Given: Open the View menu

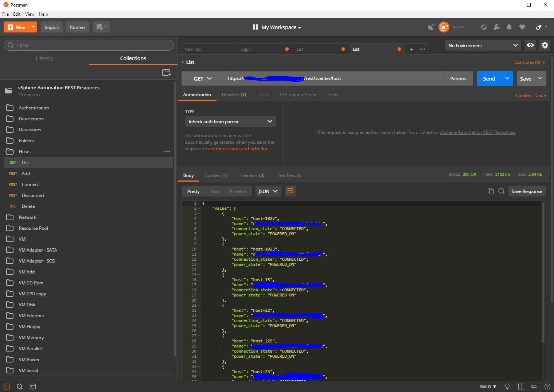Looking at the screenshot, I should (x=30, y=14).
